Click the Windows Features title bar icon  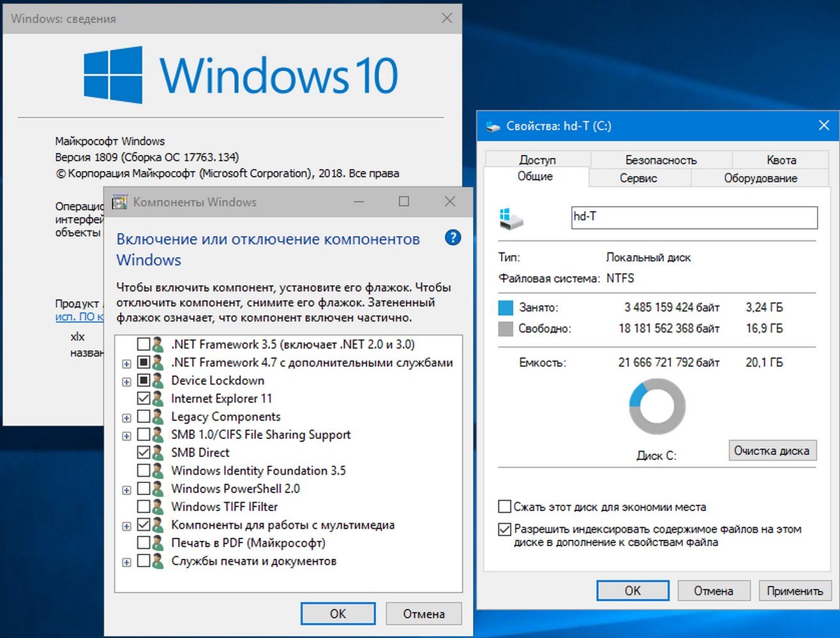pos(119,202)
